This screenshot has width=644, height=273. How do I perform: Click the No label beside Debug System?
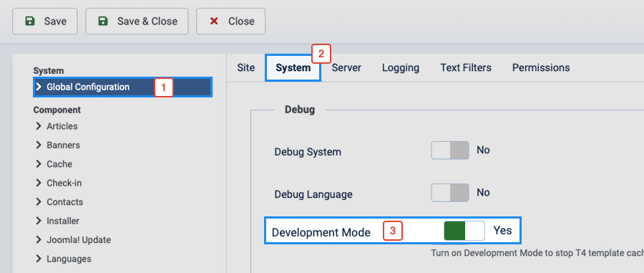coord(484,150)
